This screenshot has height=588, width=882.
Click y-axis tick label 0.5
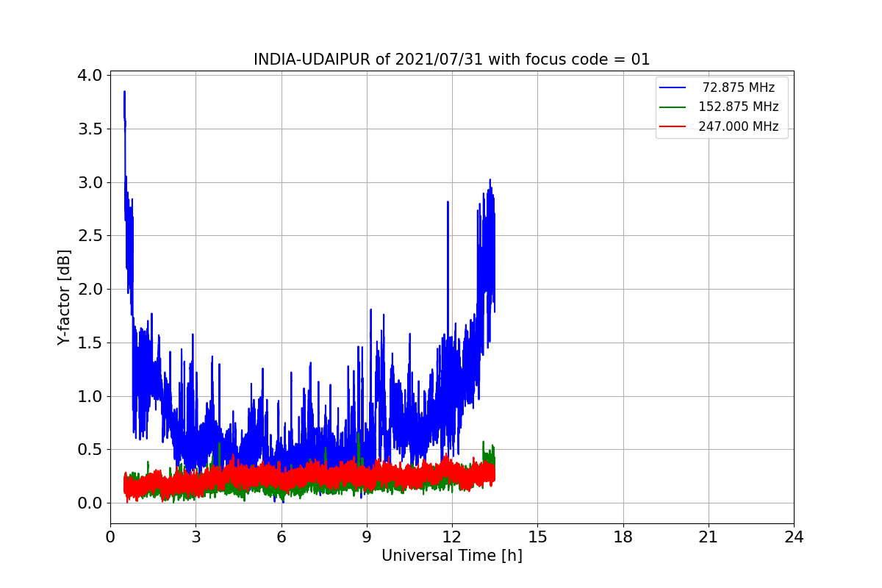pyautogui.click(x=90, y=450)
